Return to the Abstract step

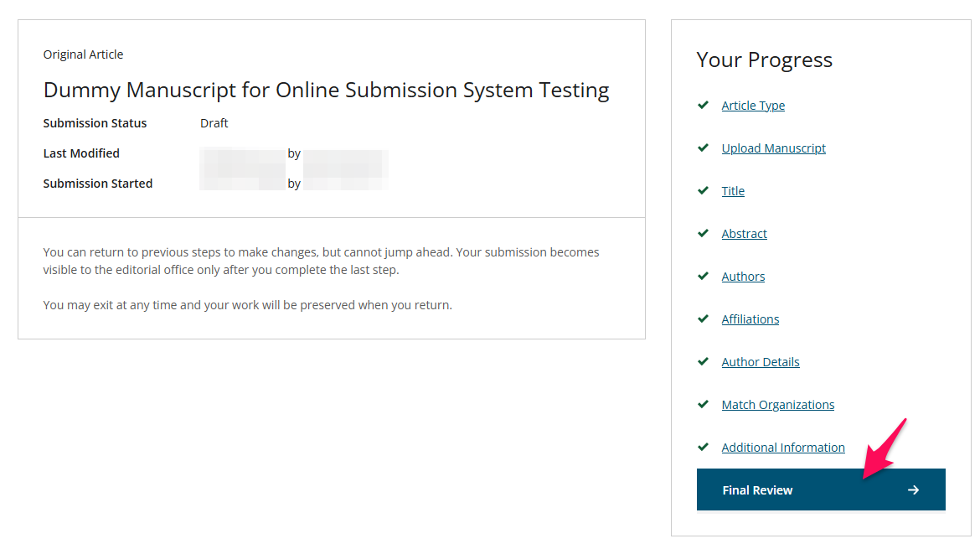[745, 234]
